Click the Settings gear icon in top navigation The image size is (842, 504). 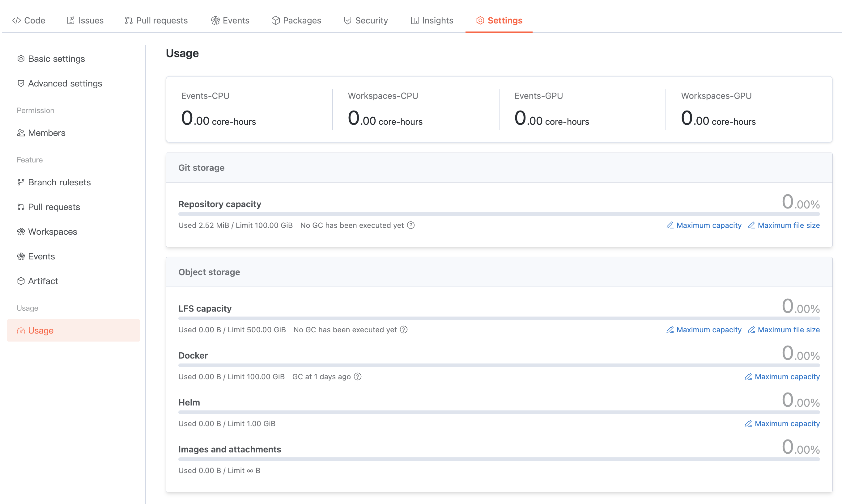pos(480,20)
